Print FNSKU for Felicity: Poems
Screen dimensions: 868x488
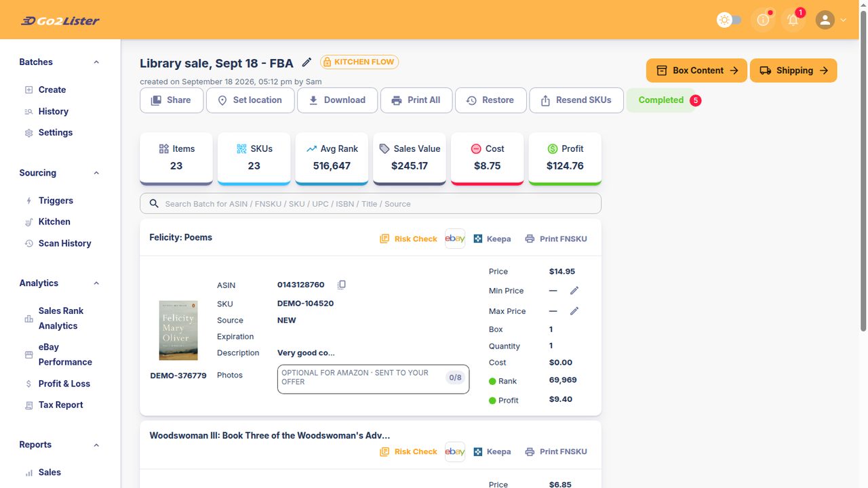pyautogui.click(x=556, y=239)
